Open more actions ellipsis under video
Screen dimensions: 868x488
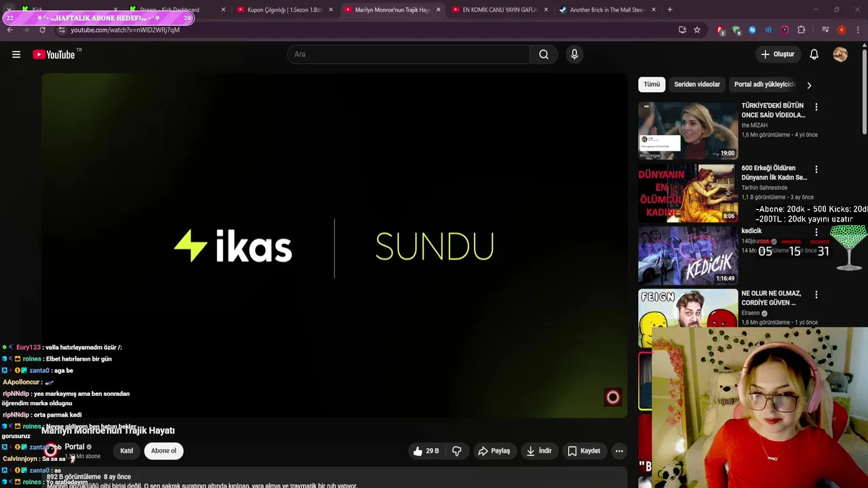tap(619, 451)
